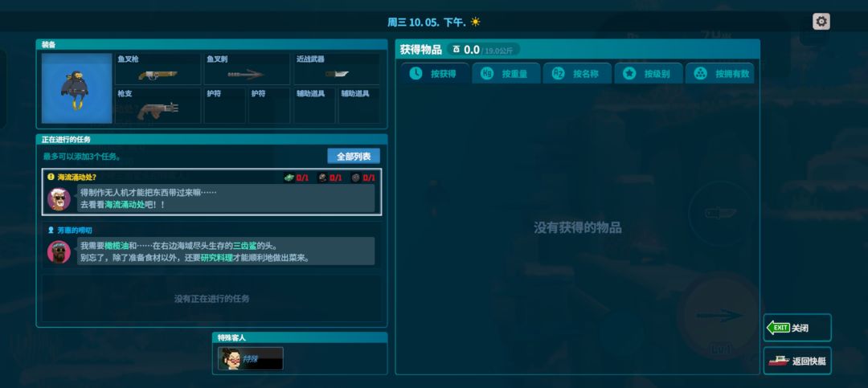The width and height of the screenshot is (868, 388).
Task: Open the settings gear icon
Action: click(x=821, y=22)
